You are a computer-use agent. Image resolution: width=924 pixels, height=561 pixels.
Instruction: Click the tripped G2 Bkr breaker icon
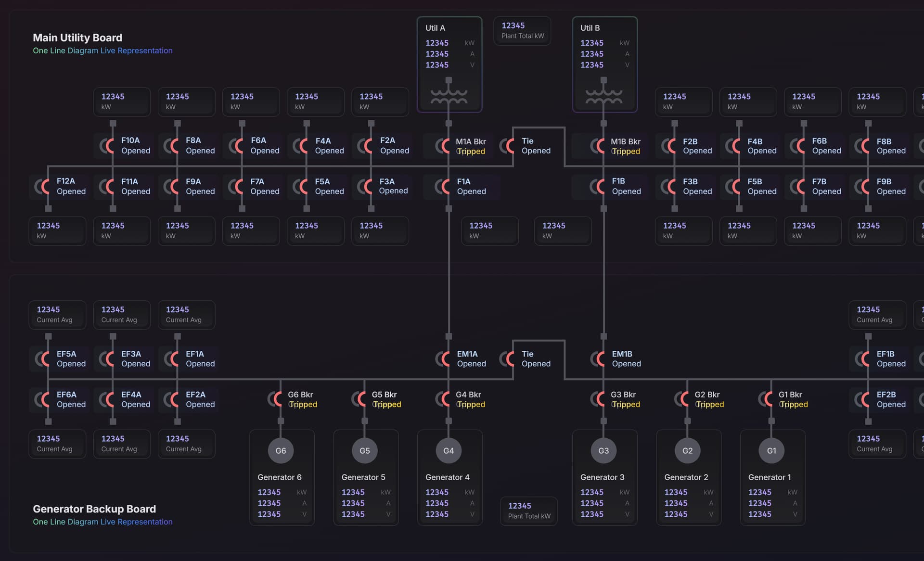(x=682, y=399)
